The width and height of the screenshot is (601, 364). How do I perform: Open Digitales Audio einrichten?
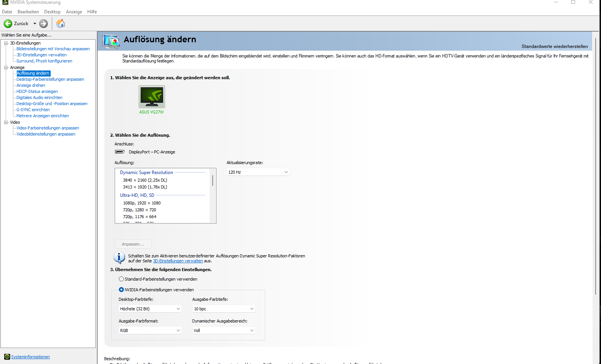39,97
